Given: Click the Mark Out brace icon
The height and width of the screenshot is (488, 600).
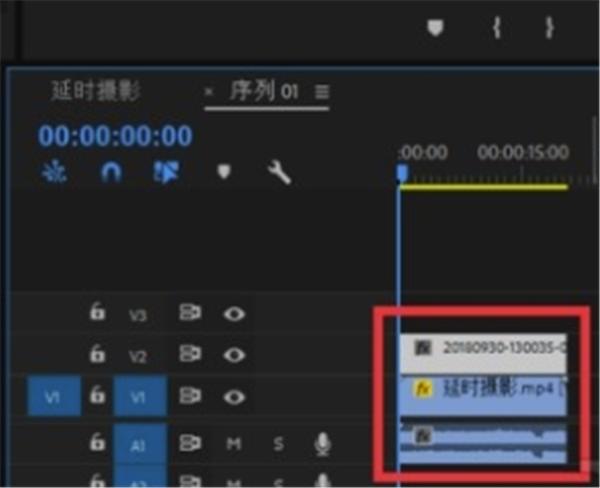Looking at the screenshot, I should pos(549,28).
